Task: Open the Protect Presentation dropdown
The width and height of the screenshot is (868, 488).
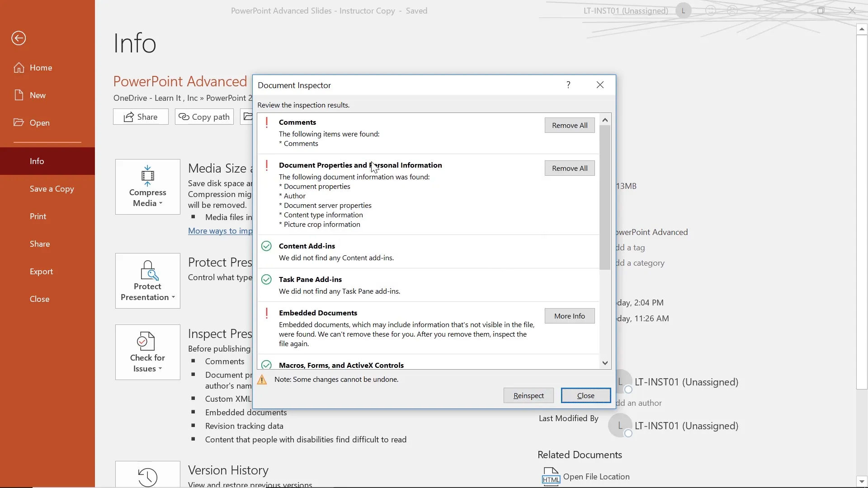Action: click(x=148, y=281)
